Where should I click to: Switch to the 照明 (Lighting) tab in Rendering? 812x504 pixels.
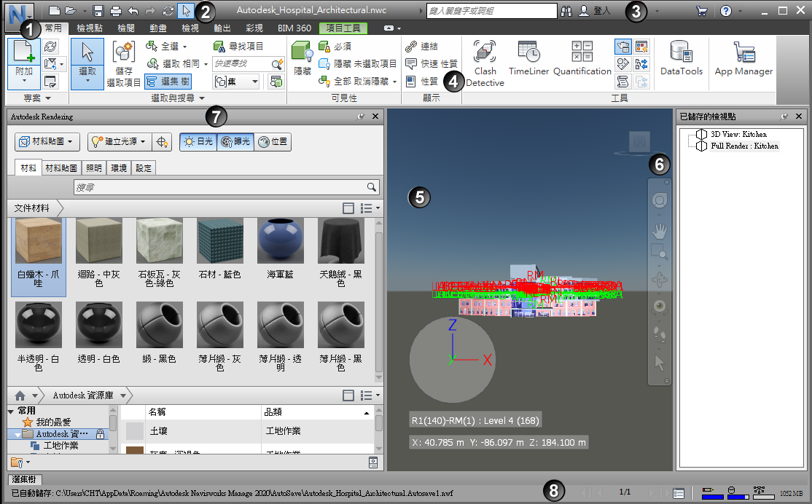pyautogui.click(x=94, y=168)
